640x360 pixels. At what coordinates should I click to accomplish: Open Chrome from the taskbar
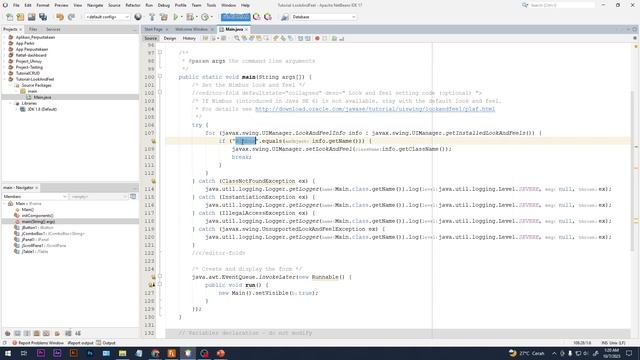pyautogui.click(x=155, y=353)
